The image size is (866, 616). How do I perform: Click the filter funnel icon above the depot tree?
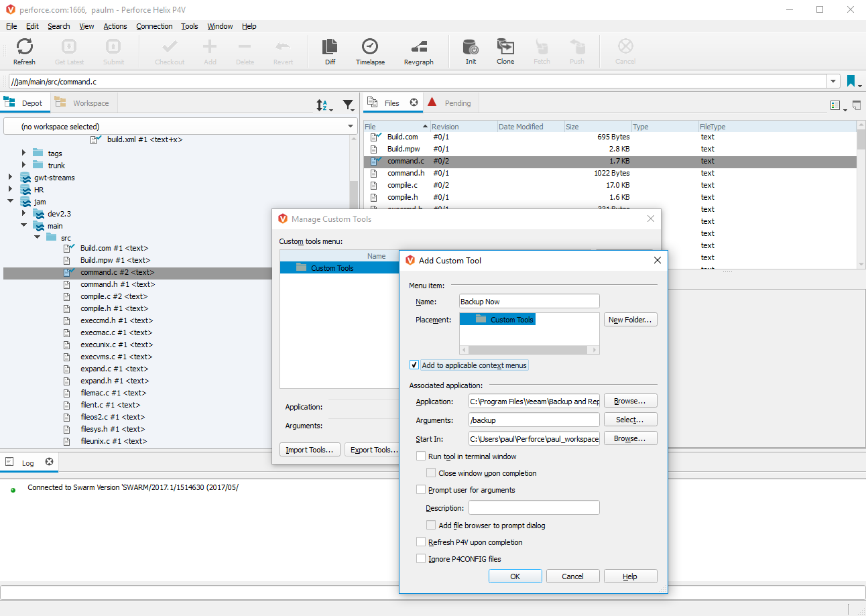click(348, 105)
